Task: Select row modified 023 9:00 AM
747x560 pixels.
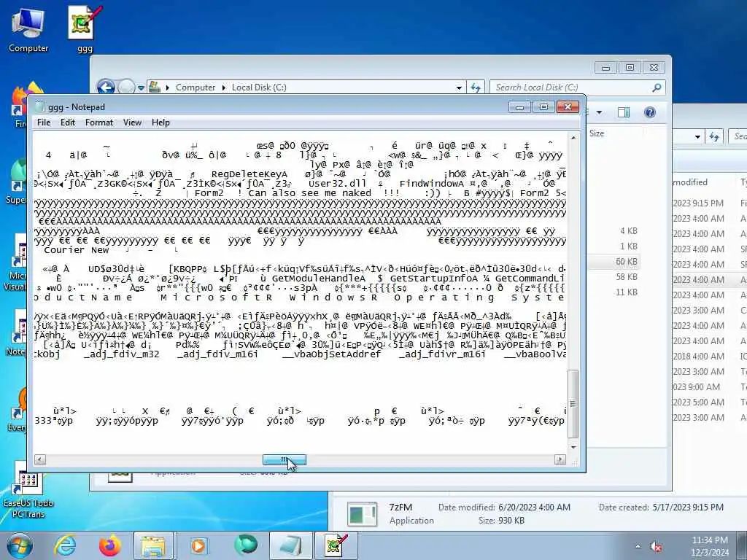Action: 710,387
